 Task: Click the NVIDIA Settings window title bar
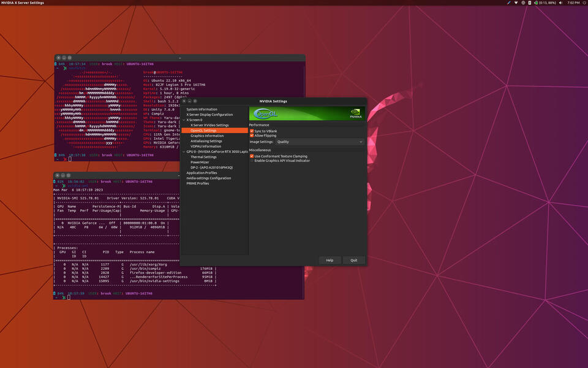click(273, 101)
